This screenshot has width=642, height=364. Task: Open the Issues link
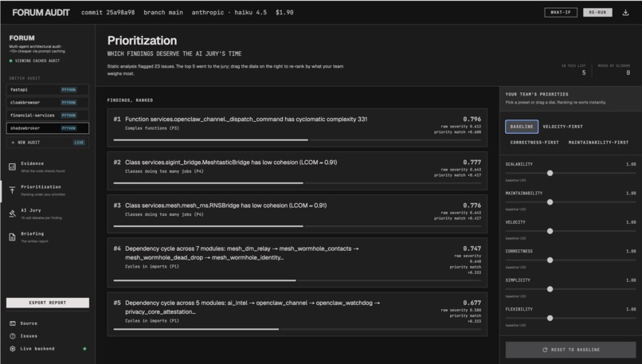coord(29,336)
